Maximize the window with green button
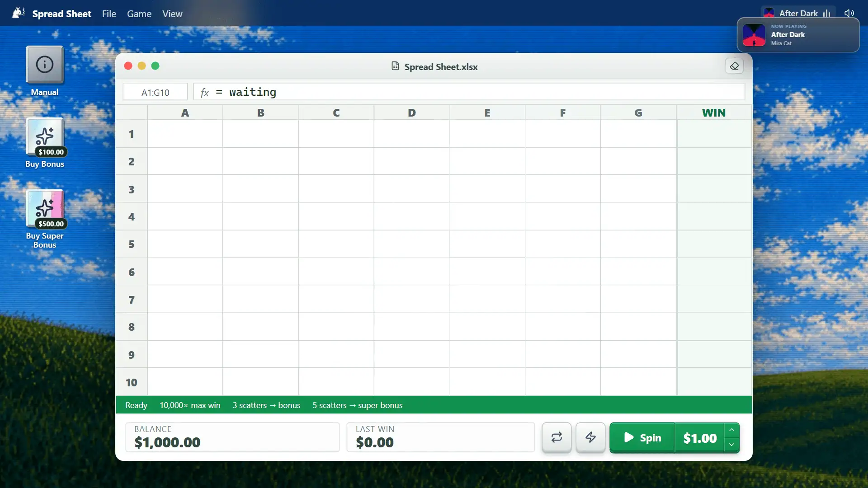This screenshot has height=488, width=868. [x=155, y=66]
